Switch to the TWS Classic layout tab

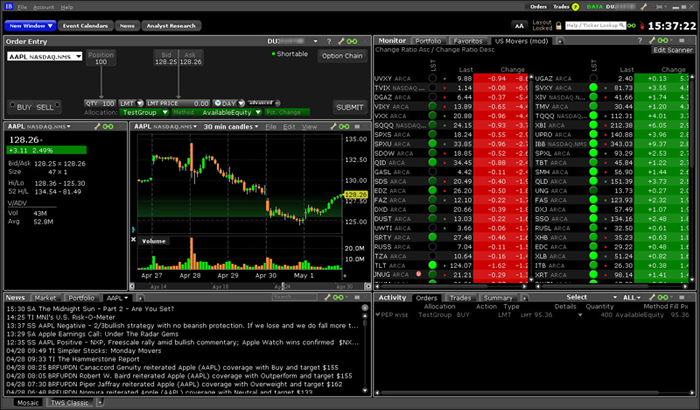pos(69,403)
